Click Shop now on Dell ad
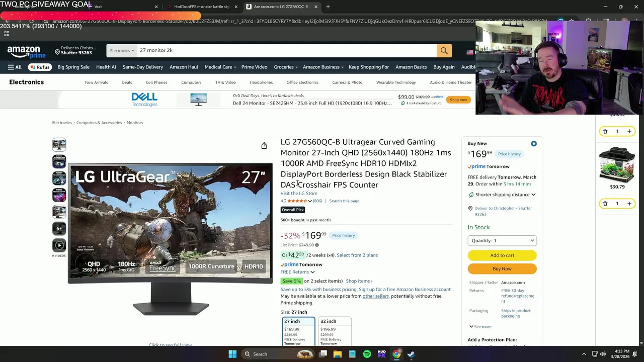The height and width of the screenshot is (362, 644). point(458,100)
